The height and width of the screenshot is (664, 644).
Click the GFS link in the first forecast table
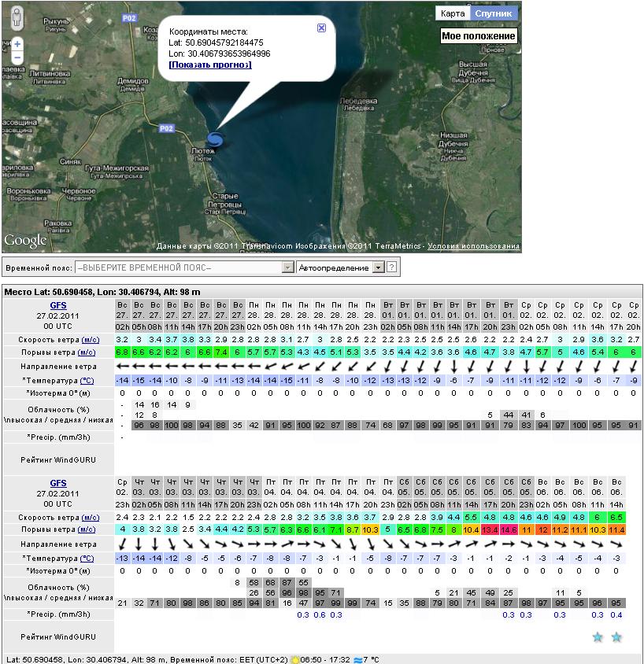point(58,304)
